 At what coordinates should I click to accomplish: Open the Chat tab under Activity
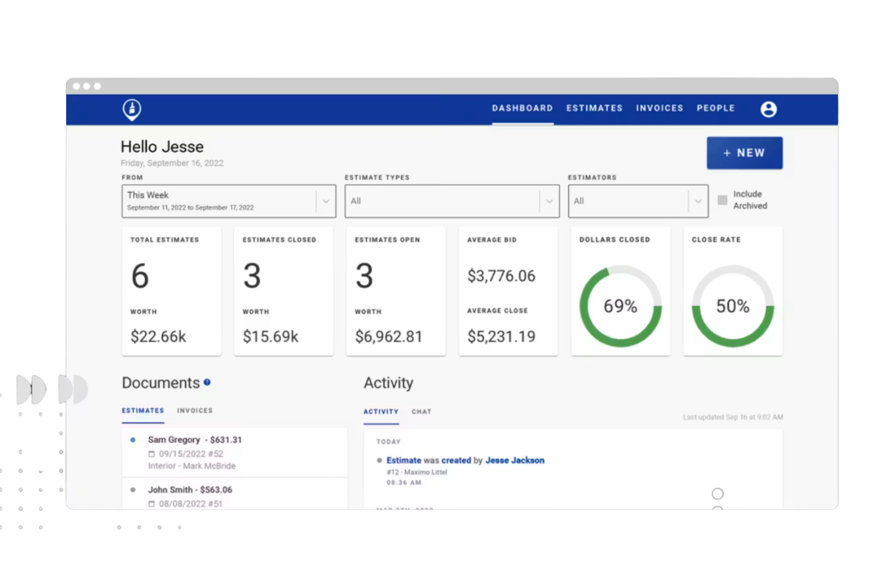point(421,412)
